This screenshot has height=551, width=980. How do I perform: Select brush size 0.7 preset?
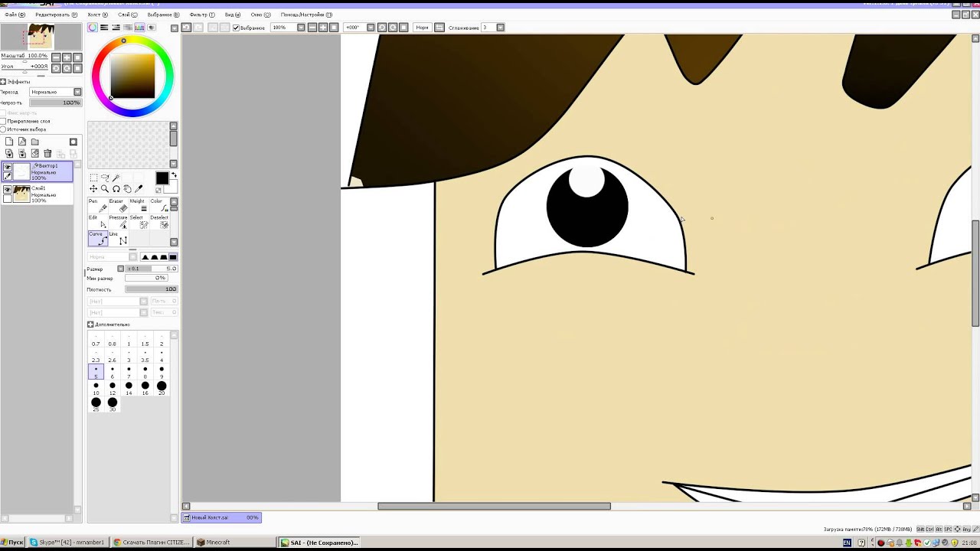pos(96,340)
